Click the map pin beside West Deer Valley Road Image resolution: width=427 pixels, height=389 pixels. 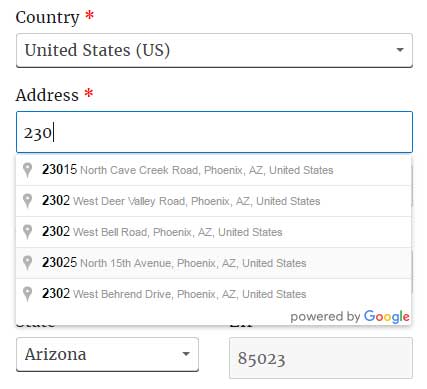28,201
